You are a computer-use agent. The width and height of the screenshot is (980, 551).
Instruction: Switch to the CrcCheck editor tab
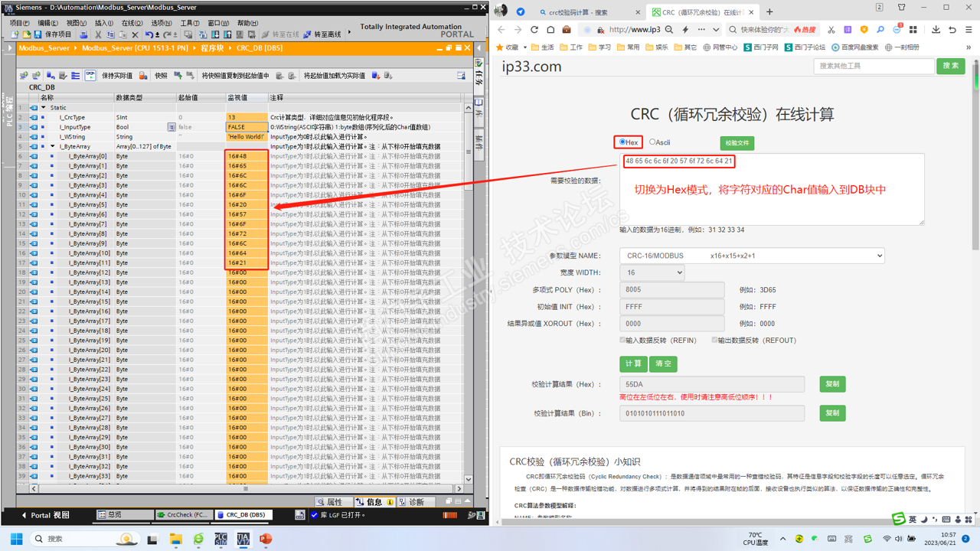[184, 515]
